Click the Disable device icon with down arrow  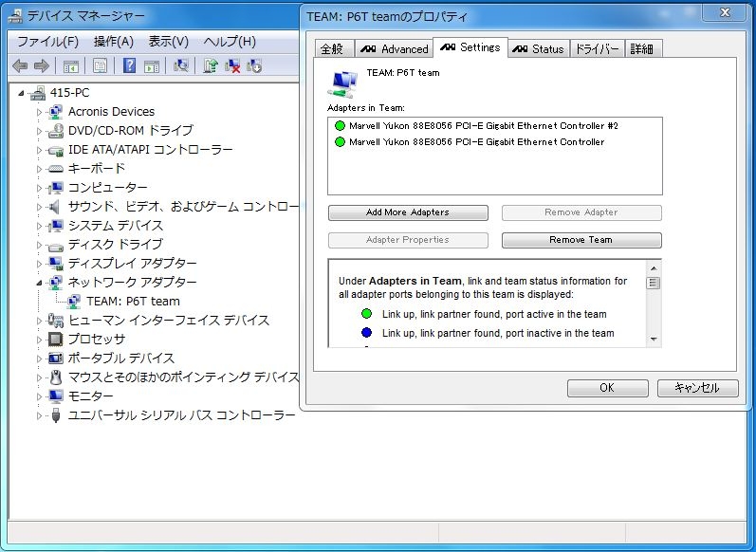254,65
